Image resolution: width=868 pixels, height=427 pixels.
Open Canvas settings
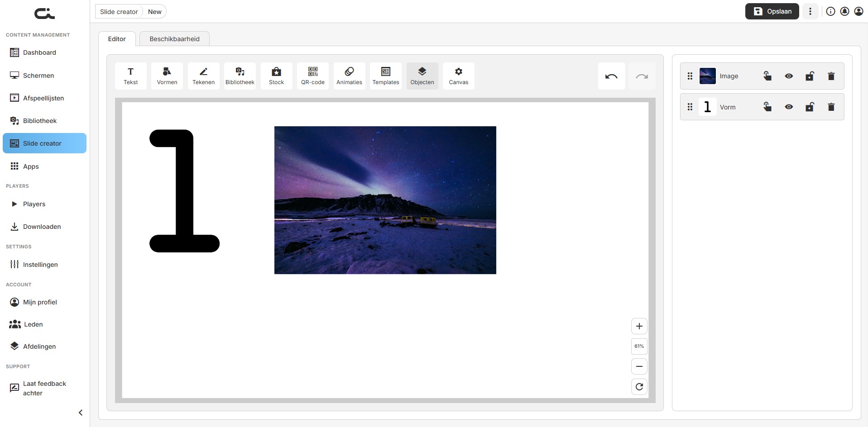459,76
